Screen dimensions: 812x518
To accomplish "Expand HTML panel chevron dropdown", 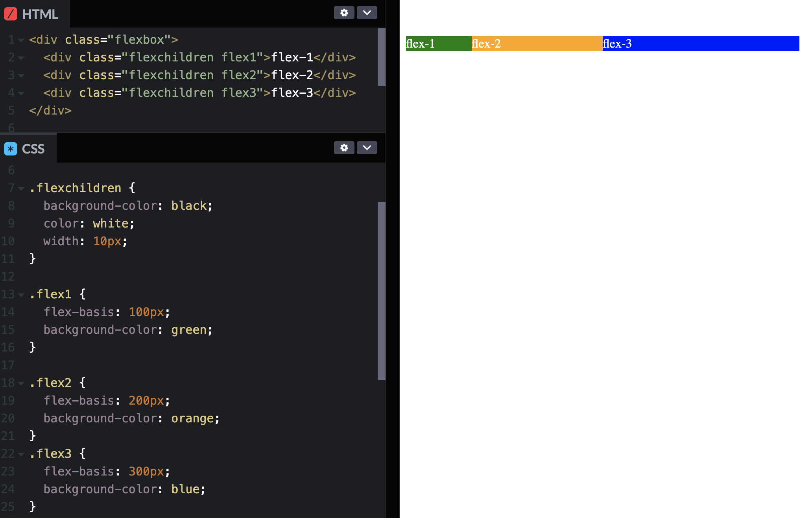I will click(x=367, y=13).
